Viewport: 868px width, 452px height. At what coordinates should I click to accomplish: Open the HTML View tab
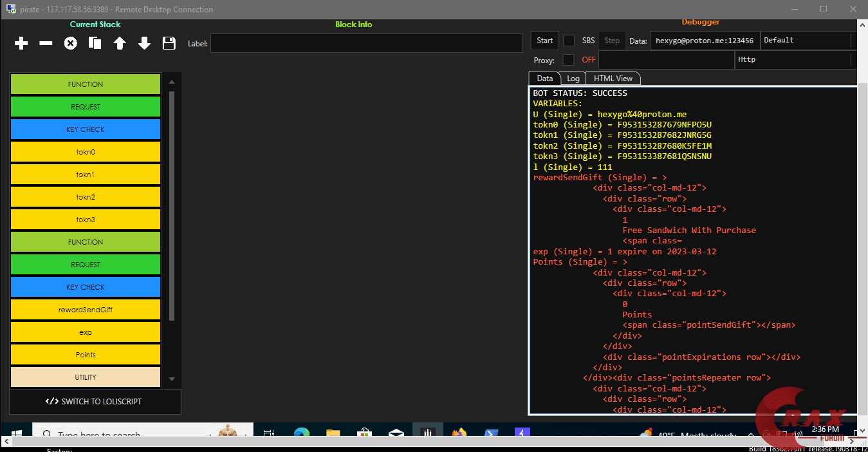pyautogui.click(x=613, y=79)
